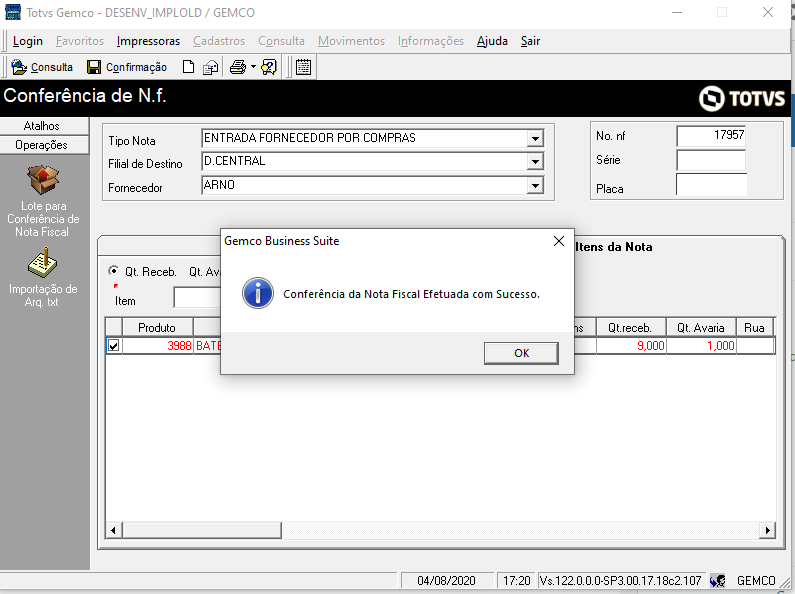The height and width of the screenshot is (594, 795).
Task: Click the new blank document icon
Action: (188, 67)
